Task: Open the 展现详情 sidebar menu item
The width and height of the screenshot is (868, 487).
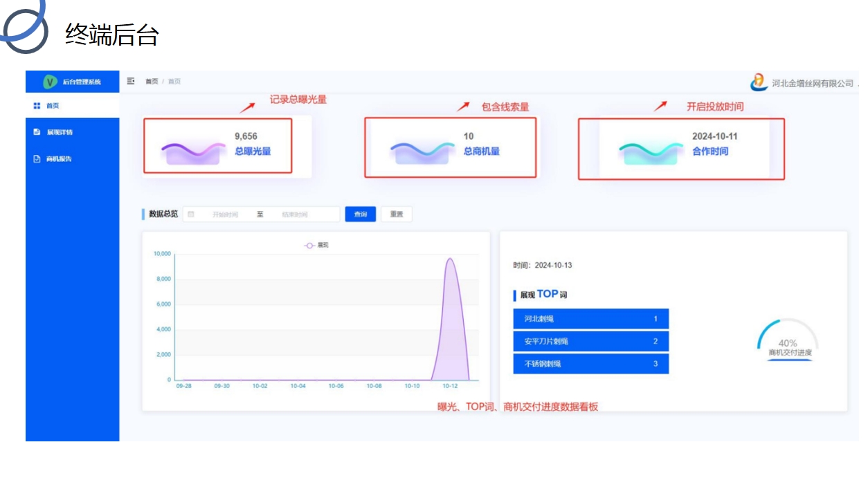Action: 60,132
